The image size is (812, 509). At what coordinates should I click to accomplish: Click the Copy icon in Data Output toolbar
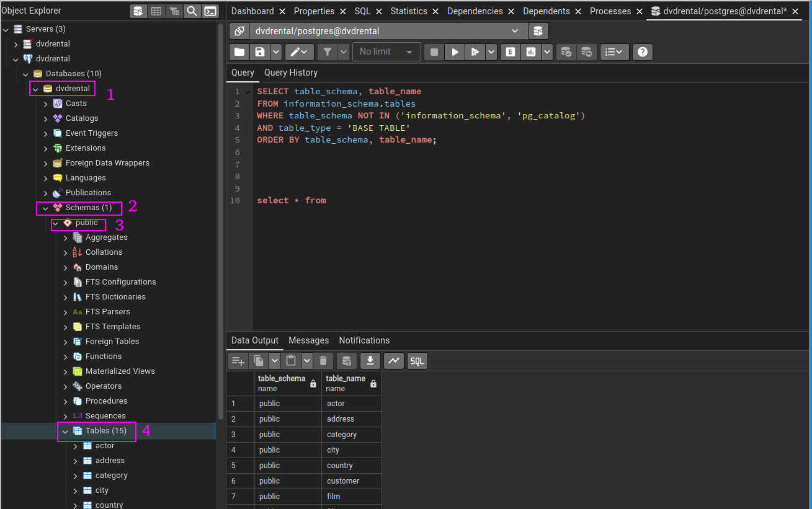pos(259,361)
